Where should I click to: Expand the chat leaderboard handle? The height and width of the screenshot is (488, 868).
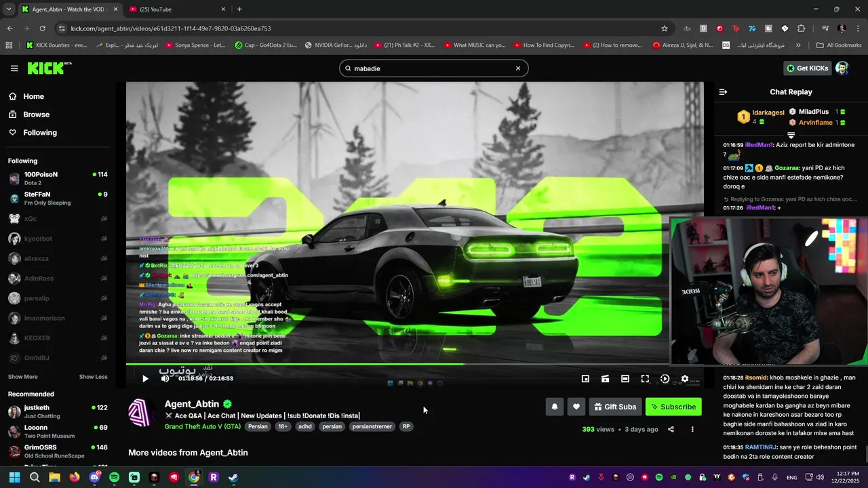point(791,136)
